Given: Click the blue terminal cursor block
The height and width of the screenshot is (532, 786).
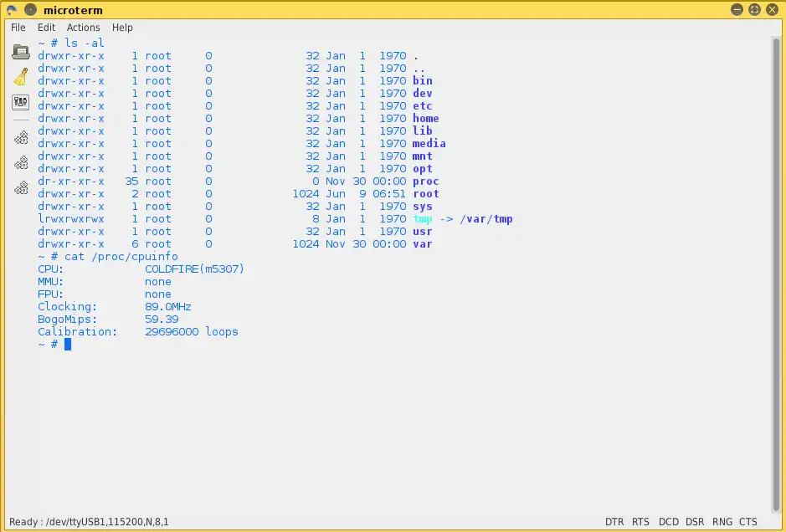Looking at the screenshot, I should [68, 344].
